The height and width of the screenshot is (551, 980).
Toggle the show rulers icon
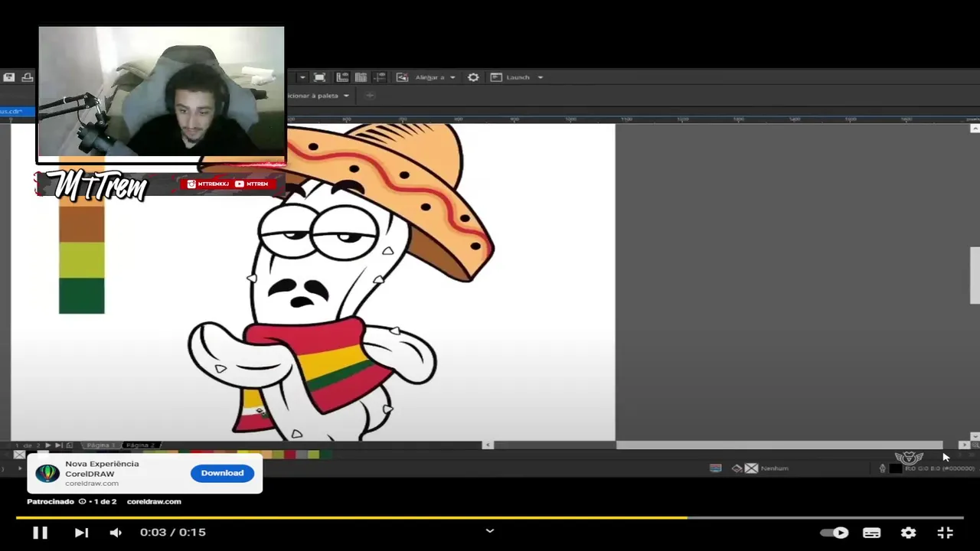point(342,77)
